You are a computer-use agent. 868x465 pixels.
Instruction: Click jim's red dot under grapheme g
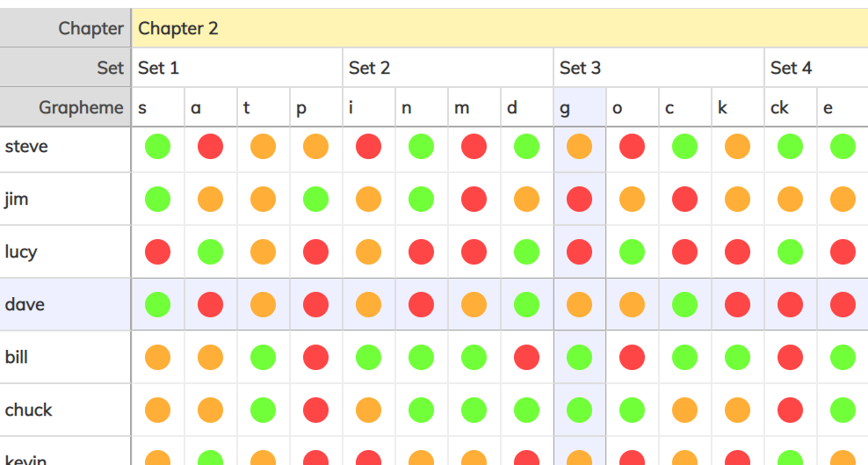(x=580, y=200)
